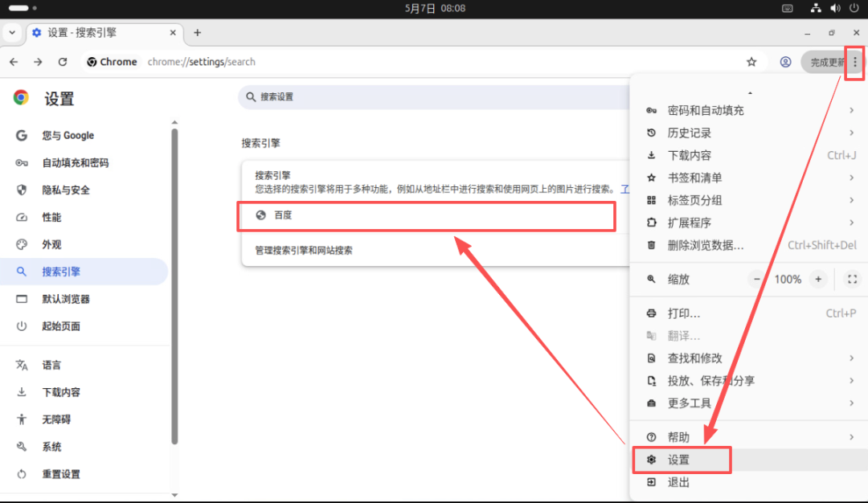Reload the settings page

tap(63, 62)
